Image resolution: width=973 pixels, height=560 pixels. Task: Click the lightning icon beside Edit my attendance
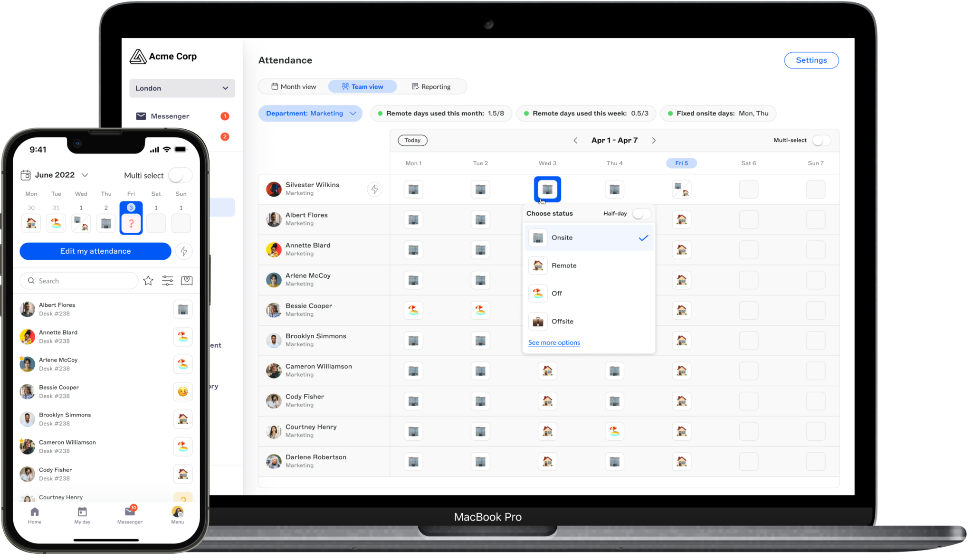coord(184,251)
